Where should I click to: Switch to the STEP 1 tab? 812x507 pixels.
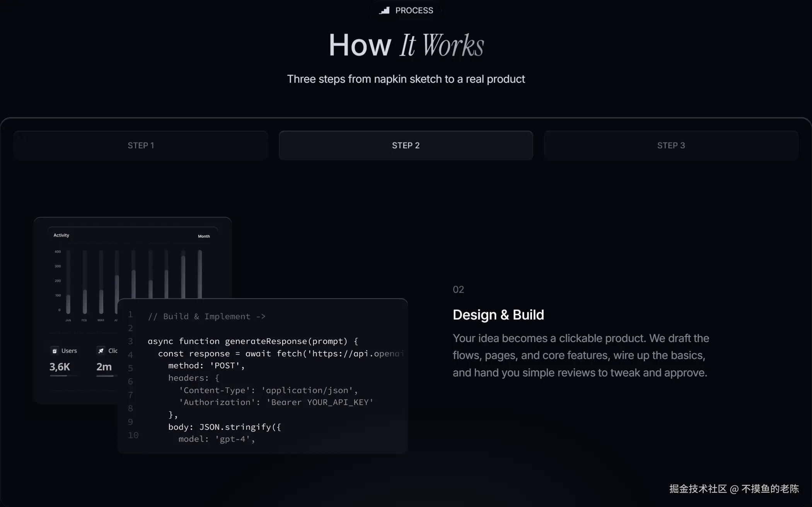click(x=141, y=145)
